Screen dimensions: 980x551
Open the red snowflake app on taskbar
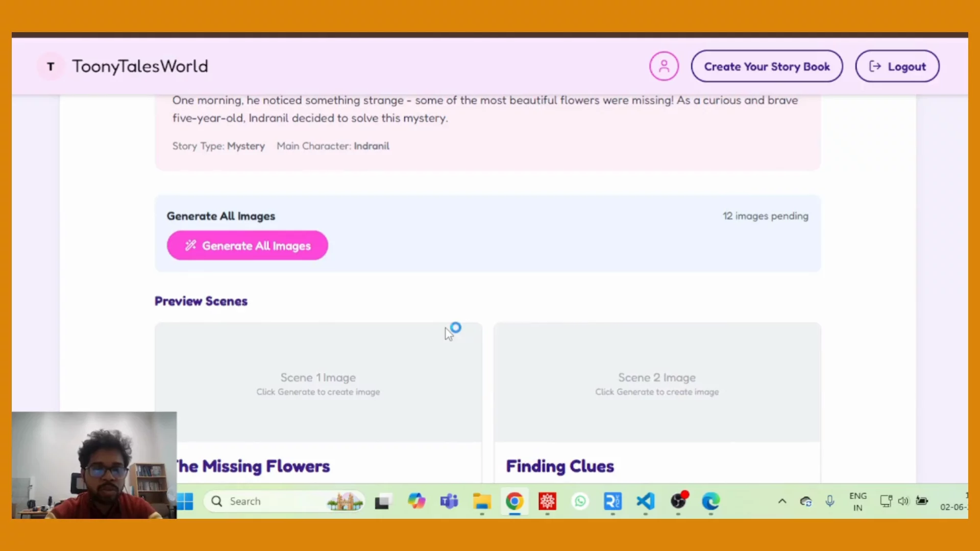coord(547,502)
